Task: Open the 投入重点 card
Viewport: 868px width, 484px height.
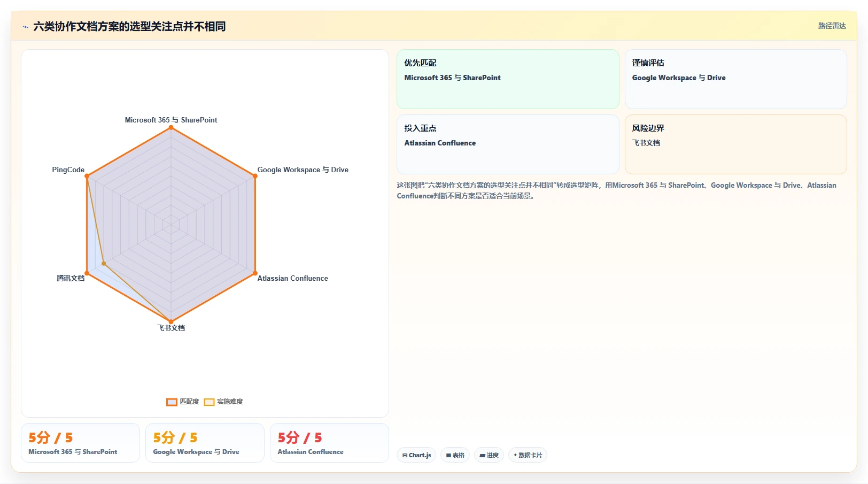Action: (508, 144)
